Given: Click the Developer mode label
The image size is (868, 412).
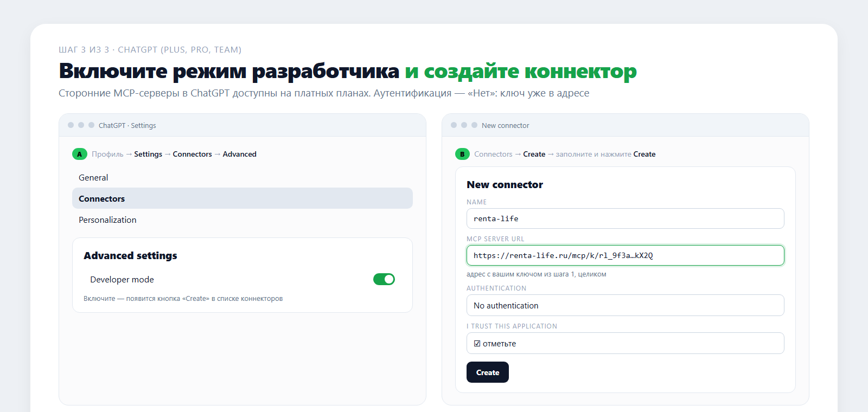Looking at the screenshot, I should tap(122, 280).
